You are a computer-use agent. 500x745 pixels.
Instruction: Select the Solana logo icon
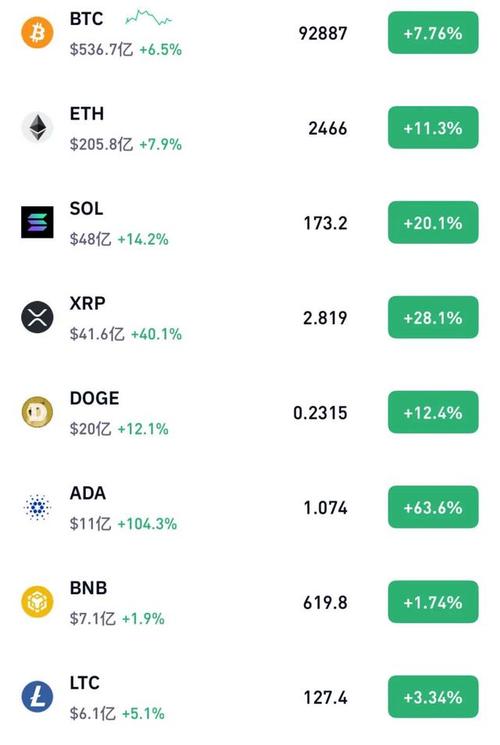[37, 222]
